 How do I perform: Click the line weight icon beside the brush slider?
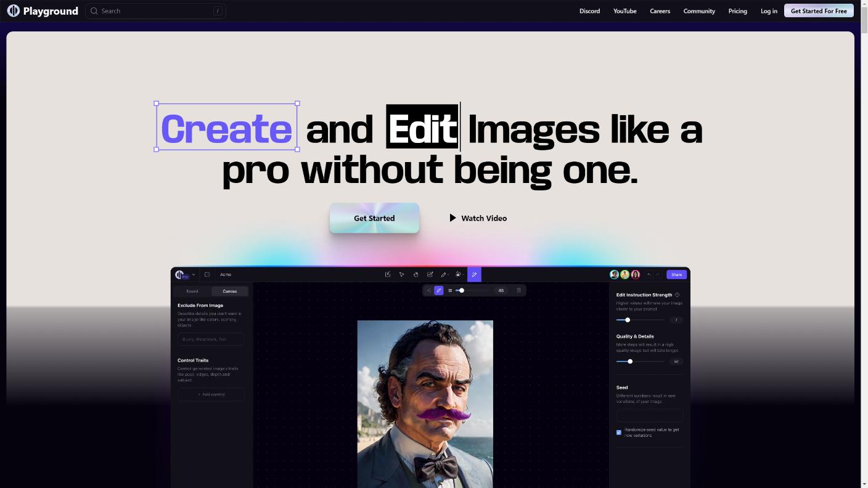(x=450, y=290)
